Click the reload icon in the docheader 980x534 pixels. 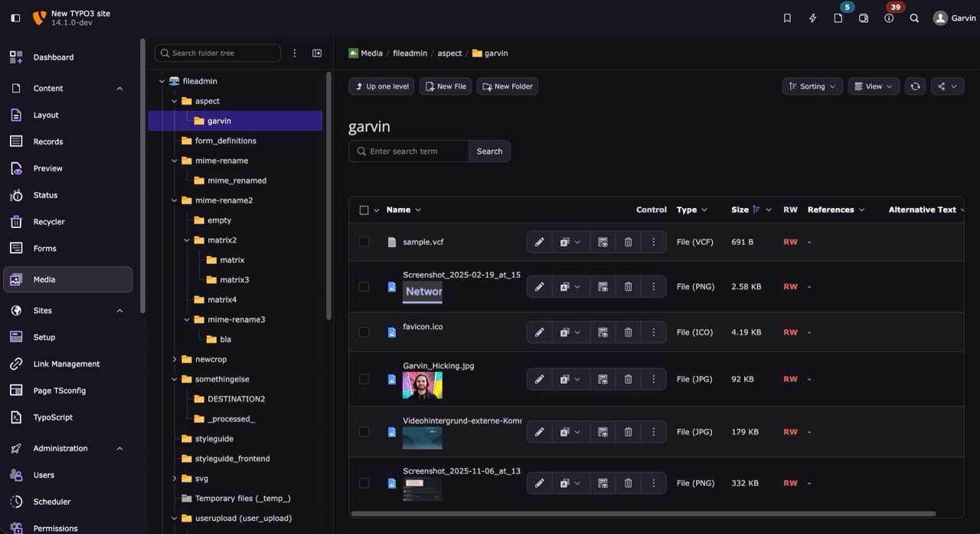click(x=915, y=86)
